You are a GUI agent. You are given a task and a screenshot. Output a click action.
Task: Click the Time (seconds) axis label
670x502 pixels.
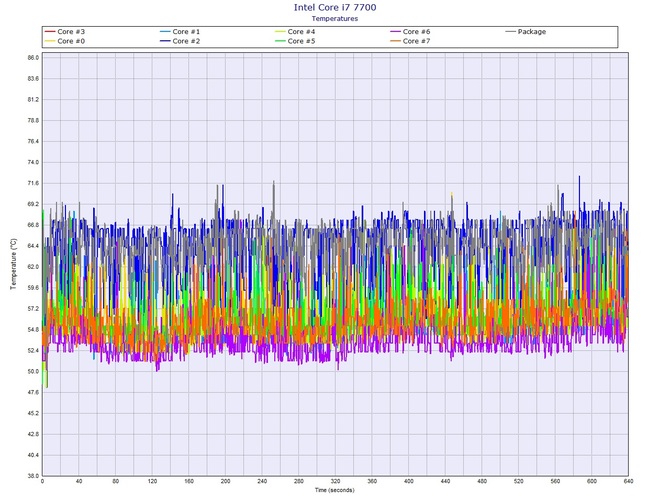pyautogui.click(x=335, y=490)
